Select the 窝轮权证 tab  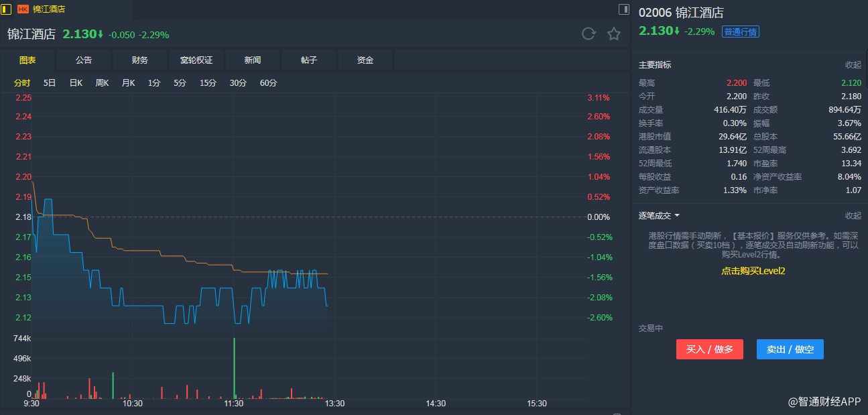(x=196, y=60)
